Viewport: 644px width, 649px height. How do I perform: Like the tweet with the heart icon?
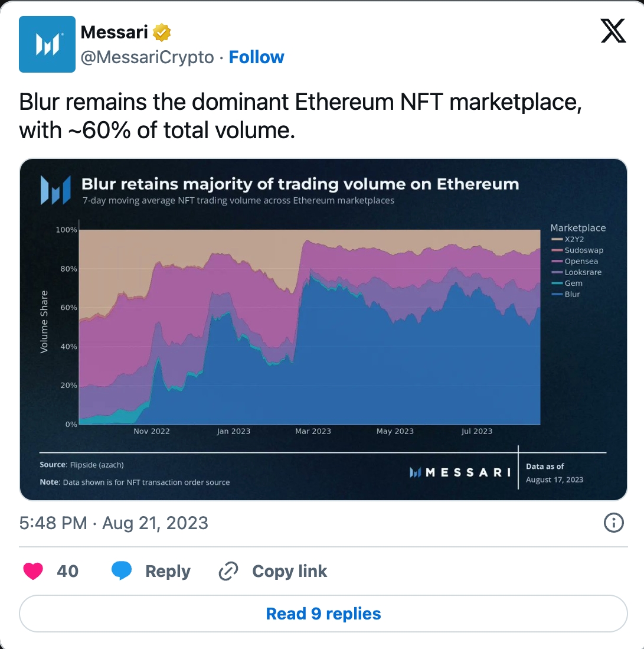pyautogui.click(x=33, y=571)
